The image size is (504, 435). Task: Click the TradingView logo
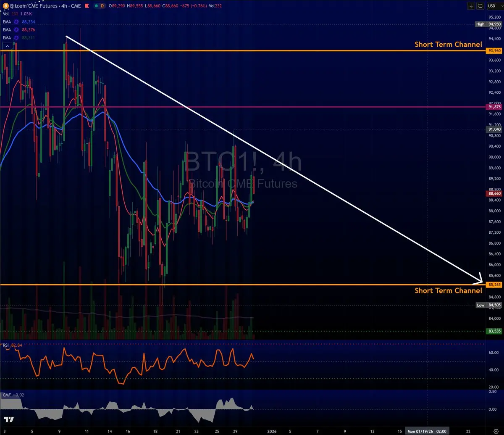[9, 419]
